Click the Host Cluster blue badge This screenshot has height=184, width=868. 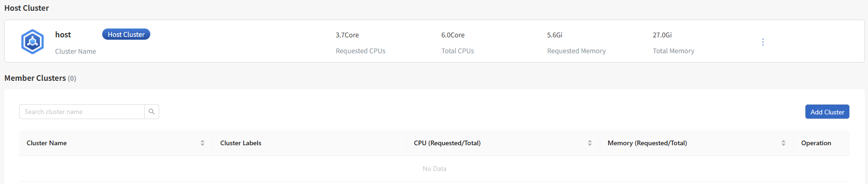click(126, 34)
